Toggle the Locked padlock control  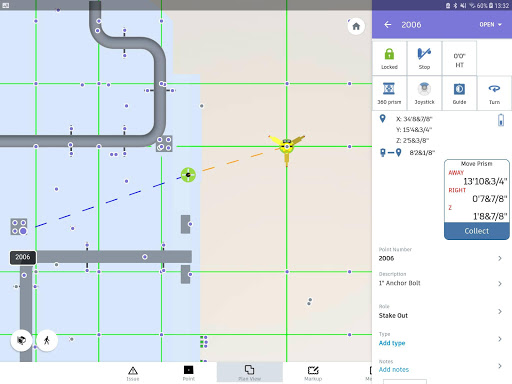coord(389,58)
